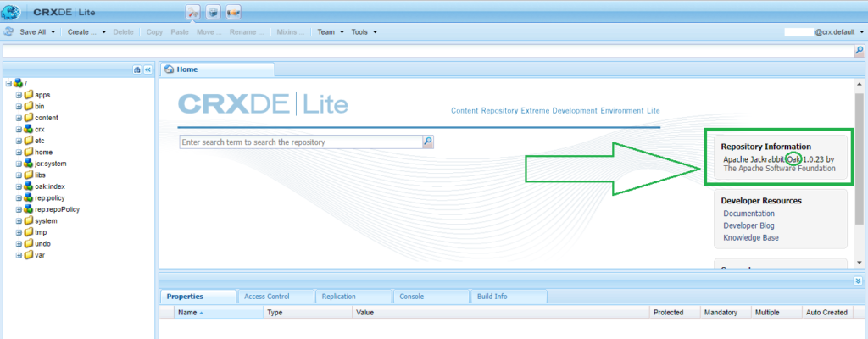The image size is (868, 339).
Task: Open Package Manager via the cube icon
Action: point(213,12)
